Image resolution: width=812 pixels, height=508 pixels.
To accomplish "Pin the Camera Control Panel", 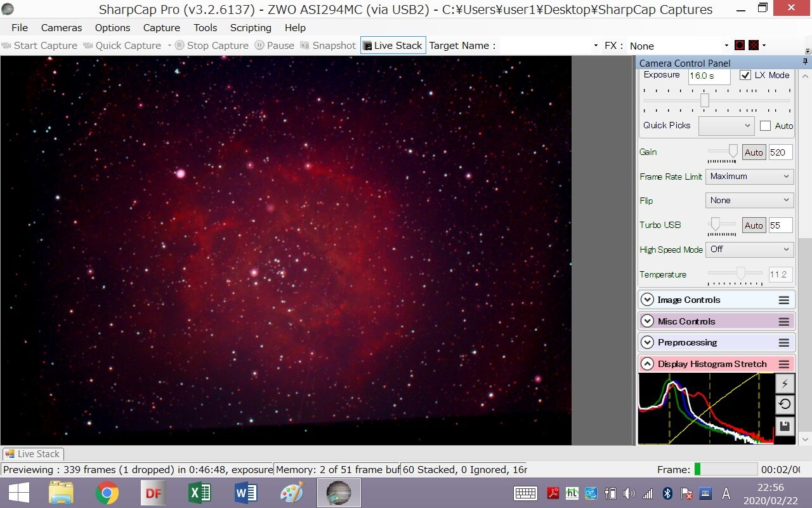I will pyautogui.click(x=806, y=62).
